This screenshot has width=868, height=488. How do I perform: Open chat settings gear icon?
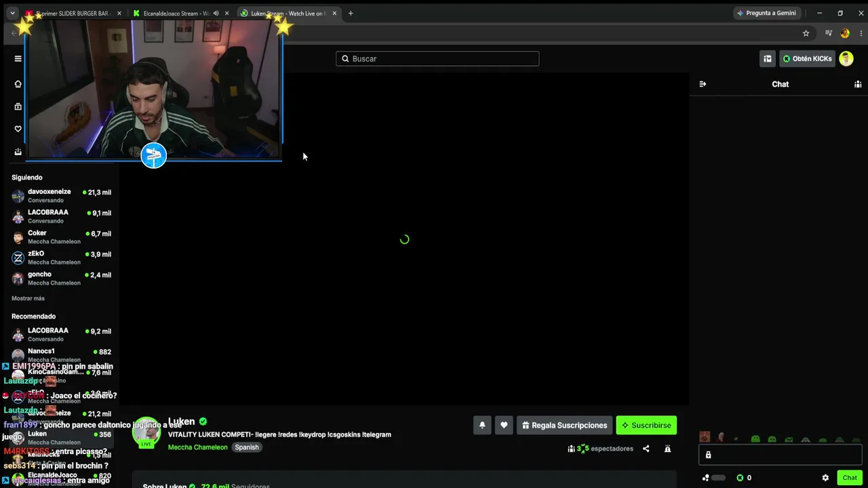click(825, 478)
